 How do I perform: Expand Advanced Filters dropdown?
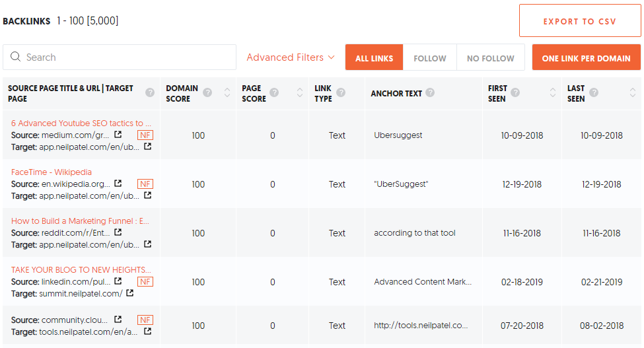(x=291, y=57)
